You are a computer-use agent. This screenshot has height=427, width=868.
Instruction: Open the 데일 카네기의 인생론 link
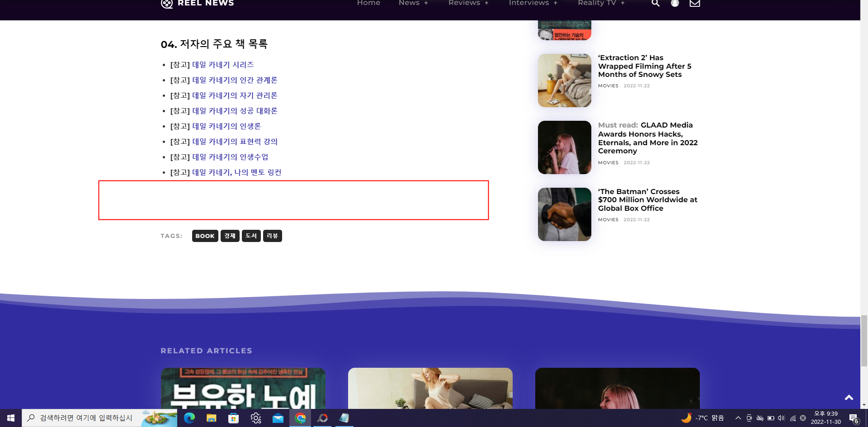coord(226,126)
